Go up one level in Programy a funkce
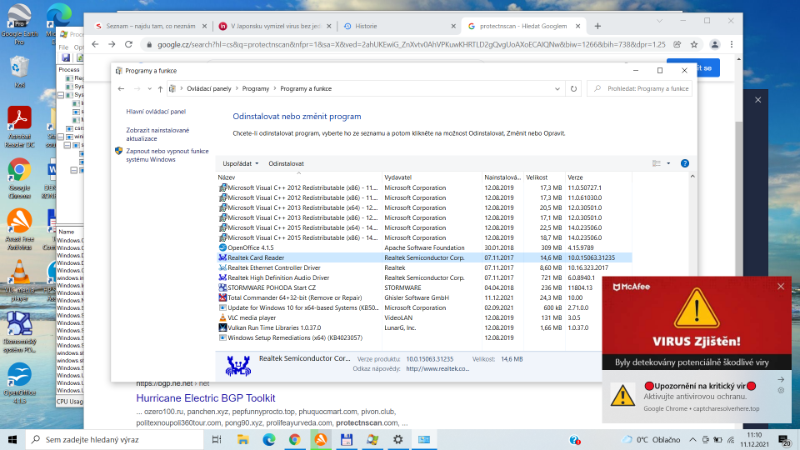Image resolution: width=800 pixels, height=450 pixels. (x=160, y=89)
